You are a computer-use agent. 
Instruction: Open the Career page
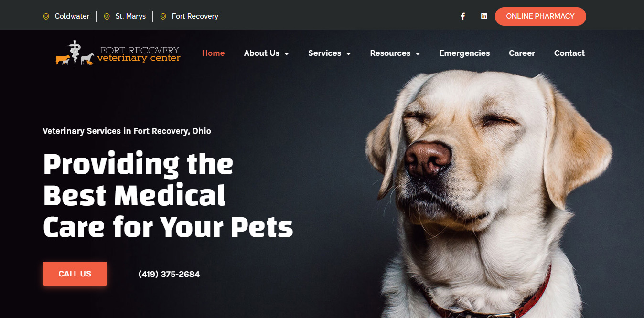pos(522,53)
